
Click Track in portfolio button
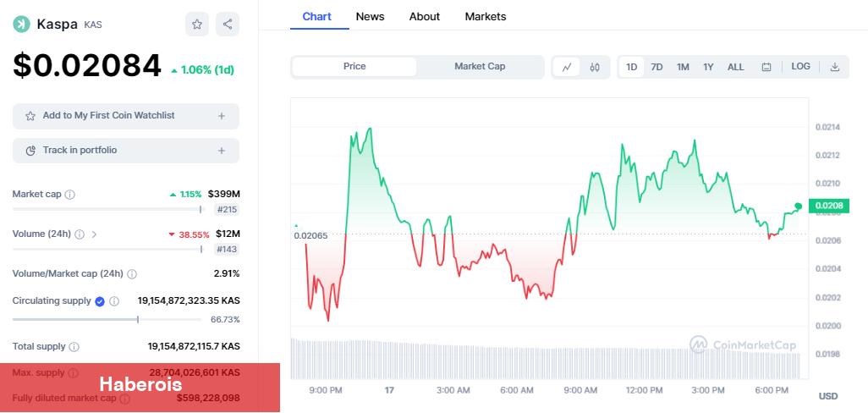point(126,151)
